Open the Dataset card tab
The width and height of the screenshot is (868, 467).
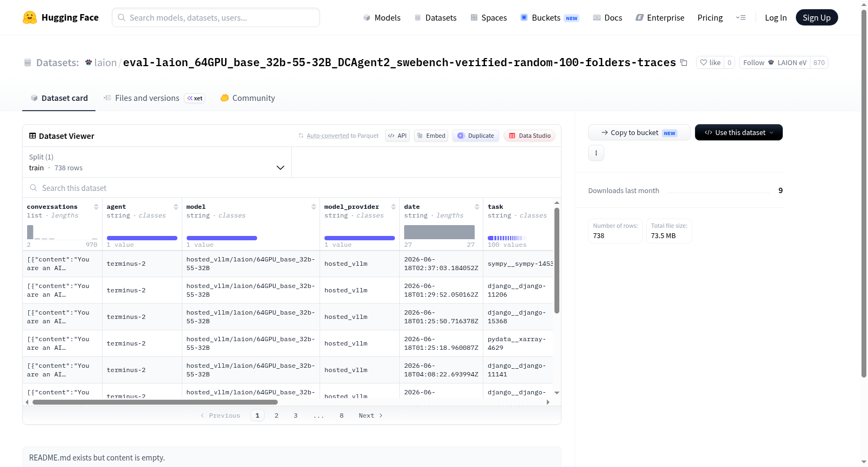coord(59,98)
